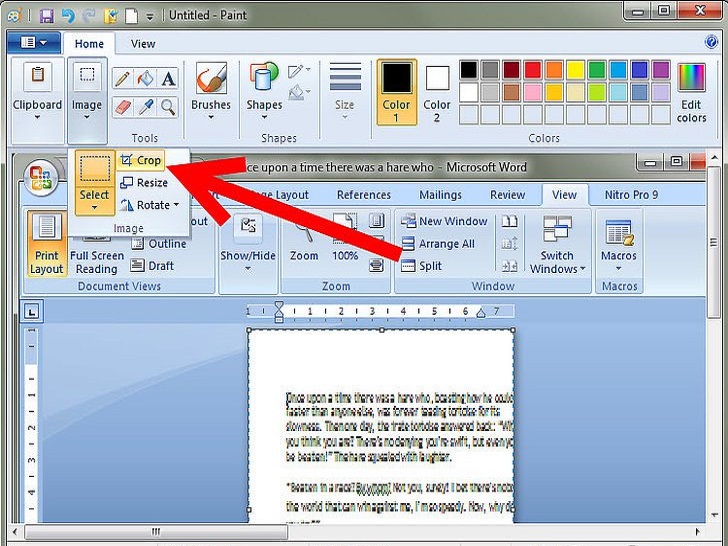The width and height of the screenshot is (728, 546).
Task: Switch to the Home tab in Paint
Action: pos(89,44)
